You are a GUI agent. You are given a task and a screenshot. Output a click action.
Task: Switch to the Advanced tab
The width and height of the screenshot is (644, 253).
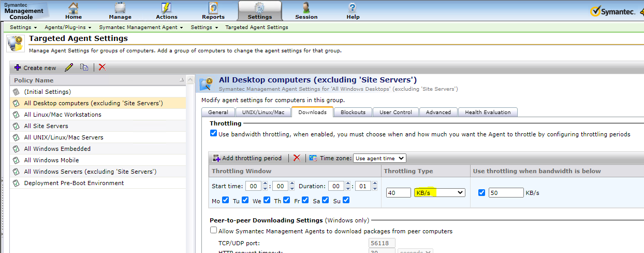[438, 112]
